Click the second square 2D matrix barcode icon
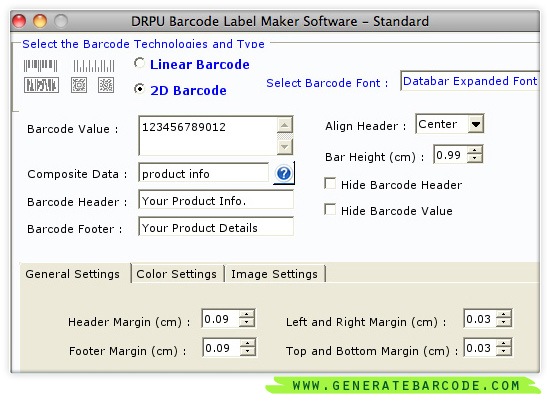The width and height of the screenshot is (550, 395). [x=106, y=85]
